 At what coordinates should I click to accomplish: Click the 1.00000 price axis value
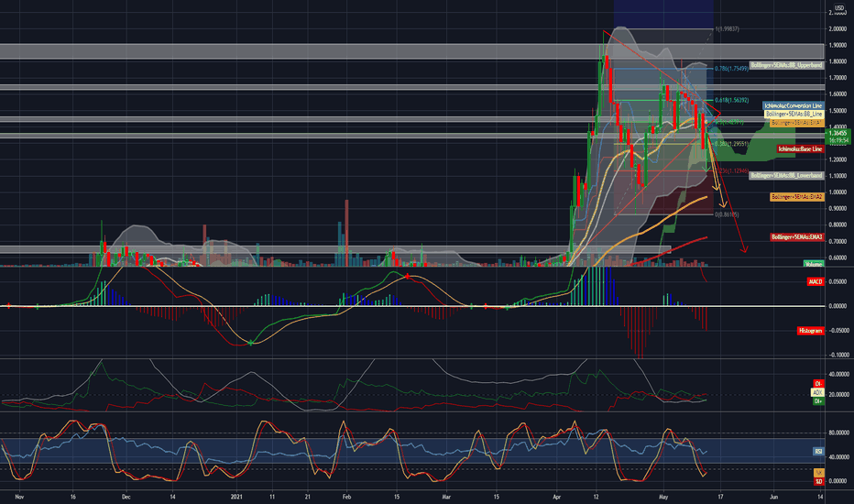(x=838, y=192)
